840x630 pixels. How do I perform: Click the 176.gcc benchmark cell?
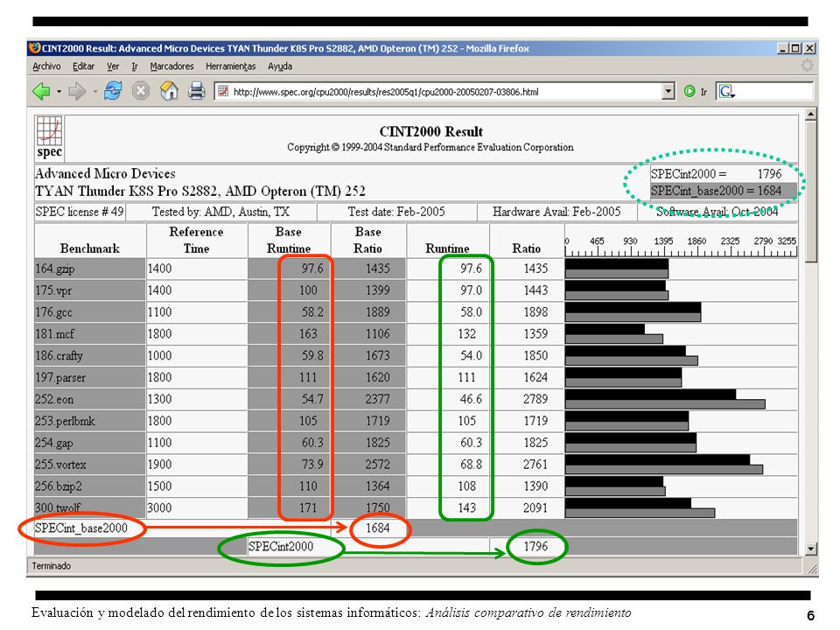90,311
